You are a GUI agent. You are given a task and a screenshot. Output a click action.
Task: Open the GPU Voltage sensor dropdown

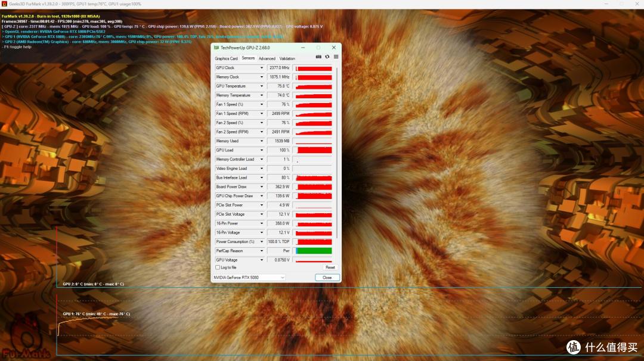coord(262,260)
